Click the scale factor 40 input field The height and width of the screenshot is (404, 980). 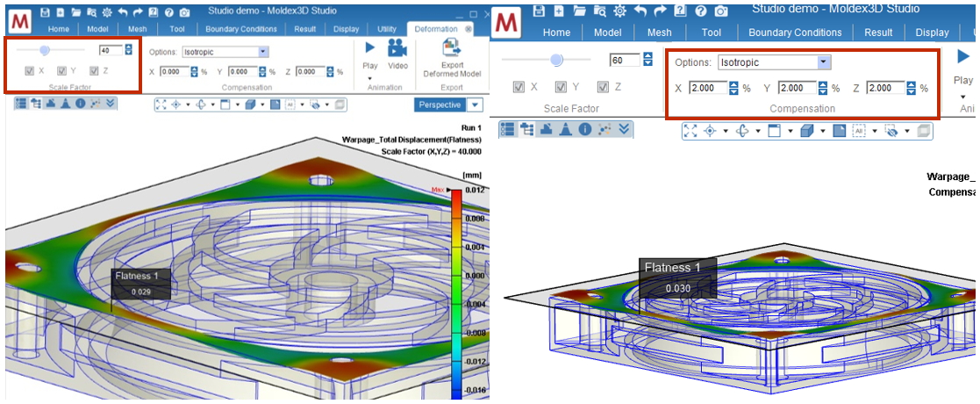click(111, 50)
